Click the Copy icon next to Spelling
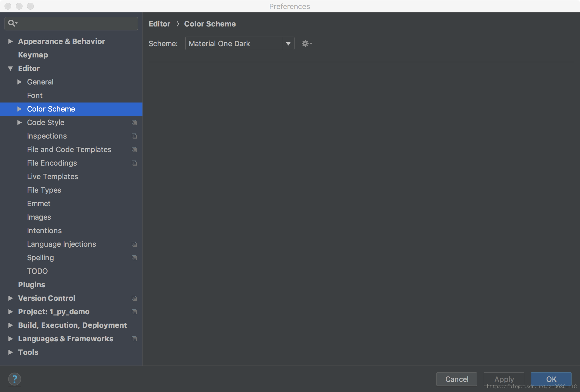Image resolution: width=580 pixels, height=392 pixels. [134, 258]
